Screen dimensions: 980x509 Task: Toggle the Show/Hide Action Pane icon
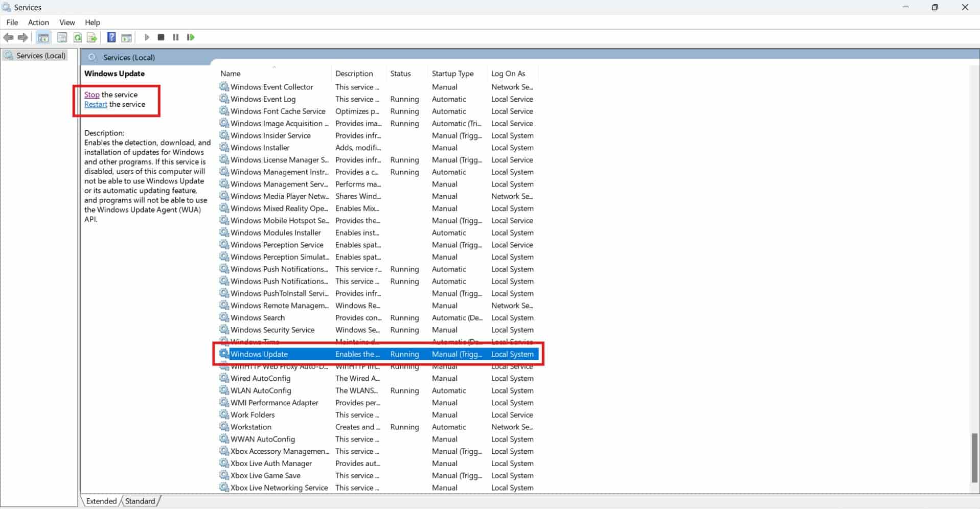click(126, 37)
